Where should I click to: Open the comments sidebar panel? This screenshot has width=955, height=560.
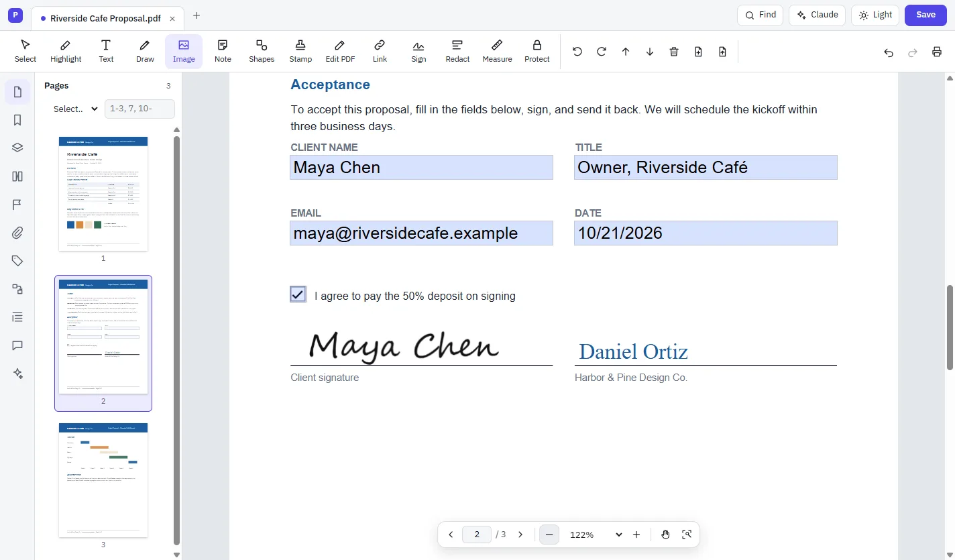17,345
